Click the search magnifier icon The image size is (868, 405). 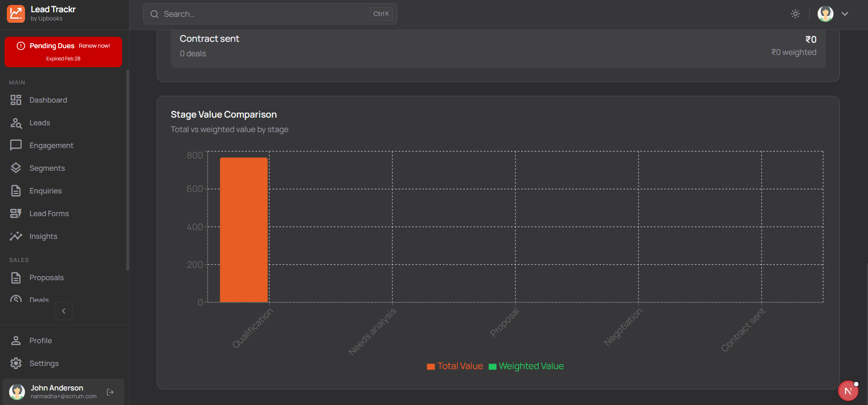tap(154, 14)
